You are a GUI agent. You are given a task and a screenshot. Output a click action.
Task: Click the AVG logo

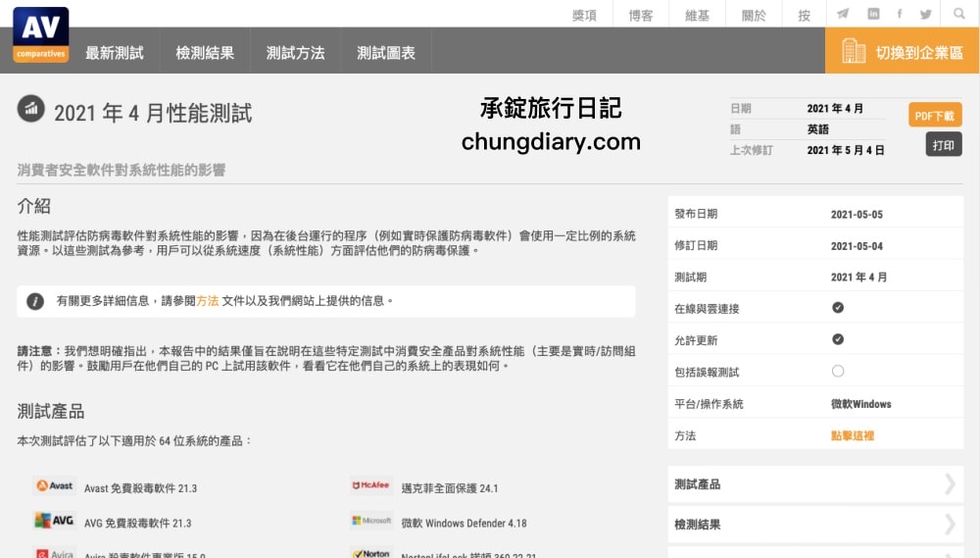(x=55, y=521)
